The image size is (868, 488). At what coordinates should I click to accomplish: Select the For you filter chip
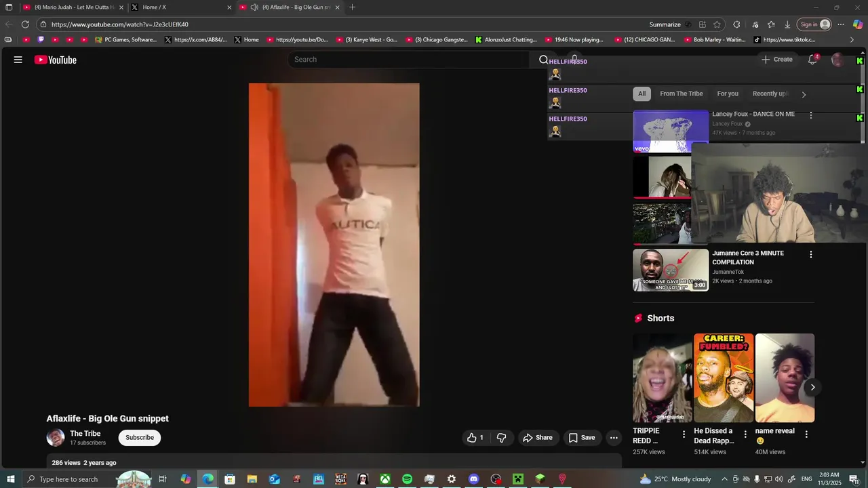[x=728, y=94]
